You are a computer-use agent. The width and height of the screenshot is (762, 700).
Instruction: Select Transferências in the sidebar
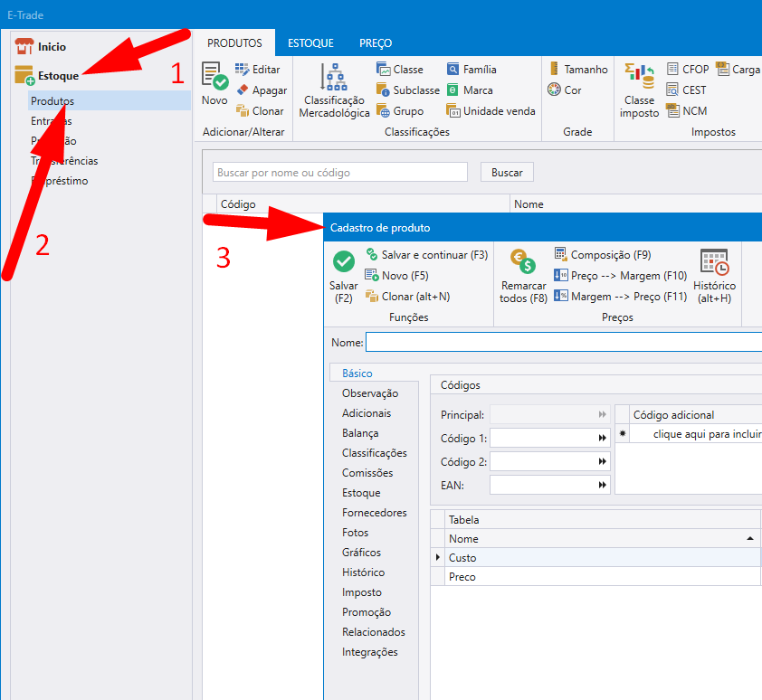click(x=64, y=161)
